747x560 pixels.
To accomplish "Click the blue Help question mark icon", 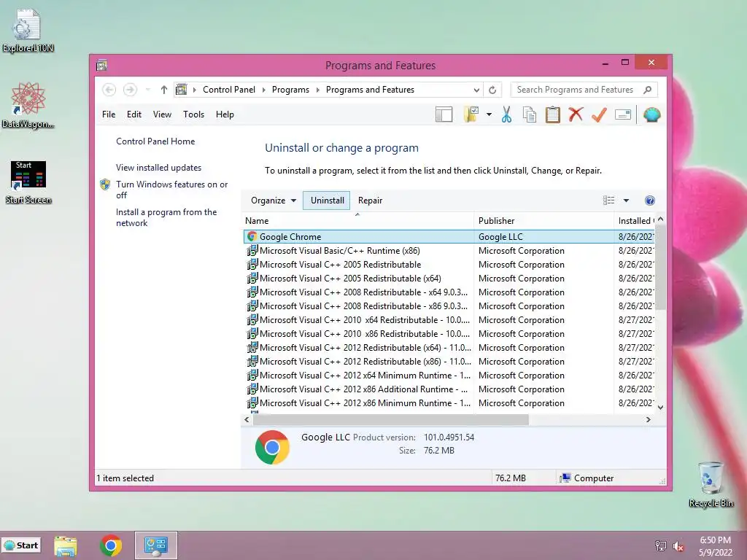I will [650, 201].
